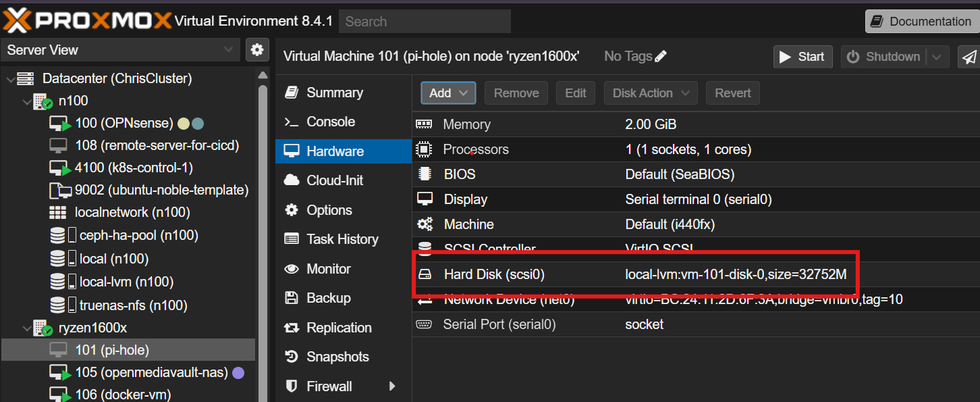Viewport: 980px width, 402px height.
Task: Open the Server View gear settings
Action: tap(256, 49)
